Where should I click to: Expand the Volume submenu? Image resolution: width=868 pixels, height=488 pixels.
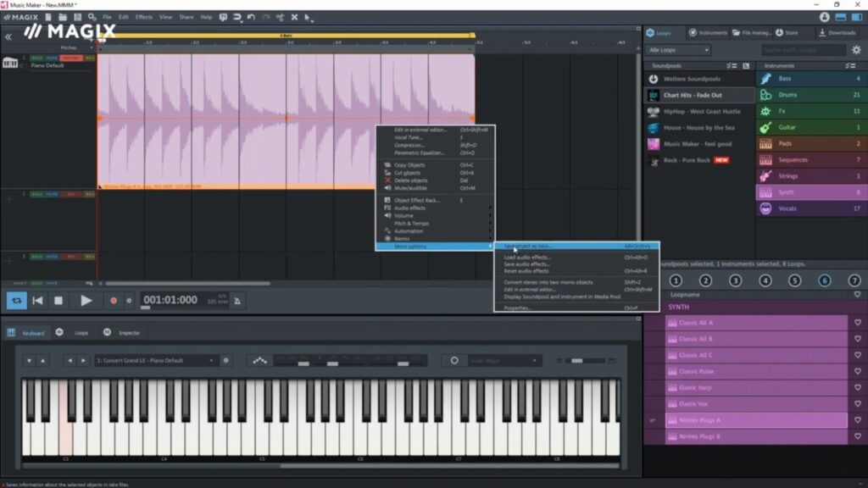pos(435,216)
